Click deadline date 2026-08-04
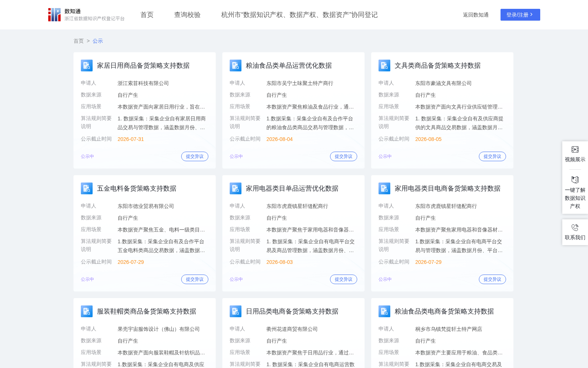This screenshot has width=588, height=368. click(280, 139)
